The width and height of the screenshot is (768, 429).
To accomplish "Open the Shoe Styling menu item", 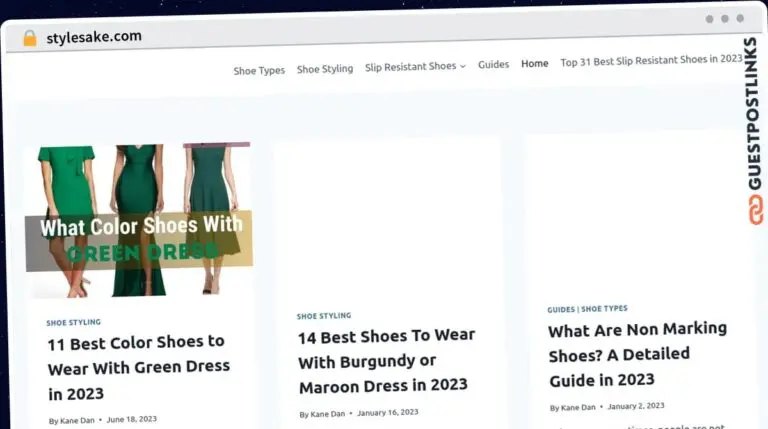I will coord(325,69).
